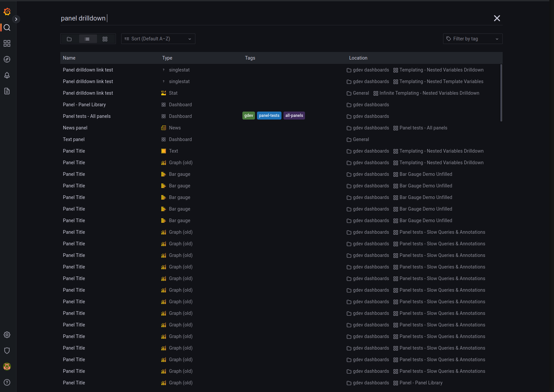Select the gdev tag on Panel tests row

pos(248,116)
